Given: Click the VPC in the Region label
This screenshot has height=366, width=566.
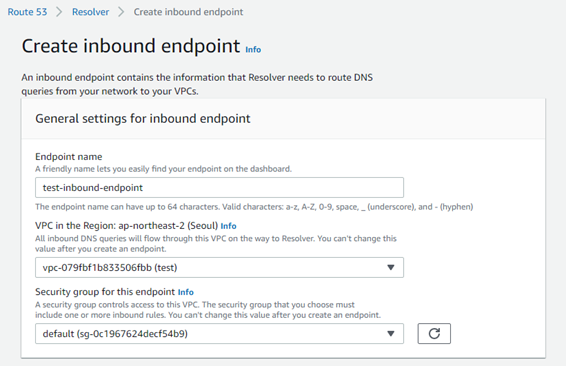Looking at the screenshot, I should coord(126,226).
